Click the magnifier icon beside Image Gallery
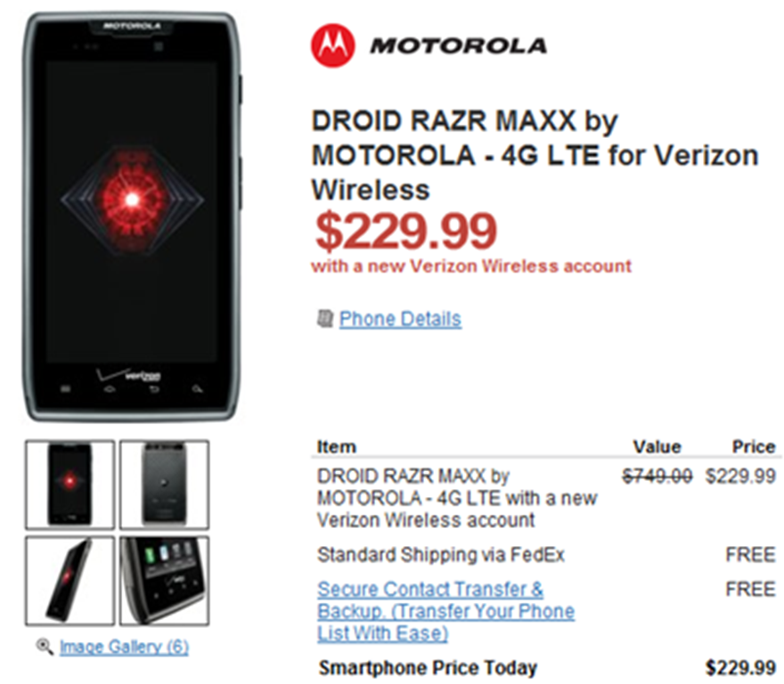The height and width of the screenshot is (684, 784). pos(45,647)
